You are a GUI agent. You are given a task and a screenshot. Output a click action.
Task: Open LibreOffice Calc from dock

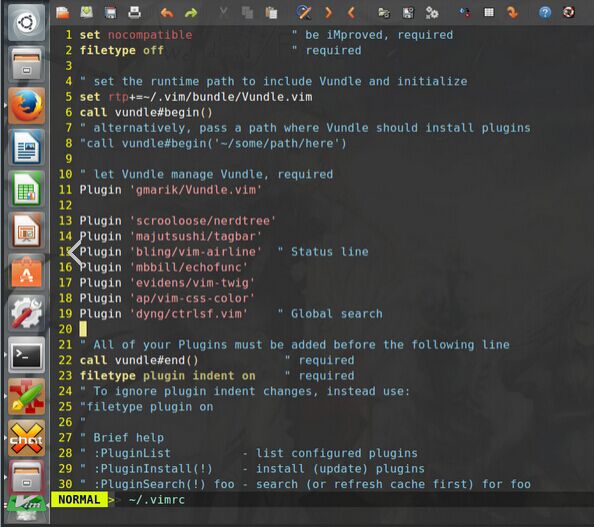pos(27,189)
